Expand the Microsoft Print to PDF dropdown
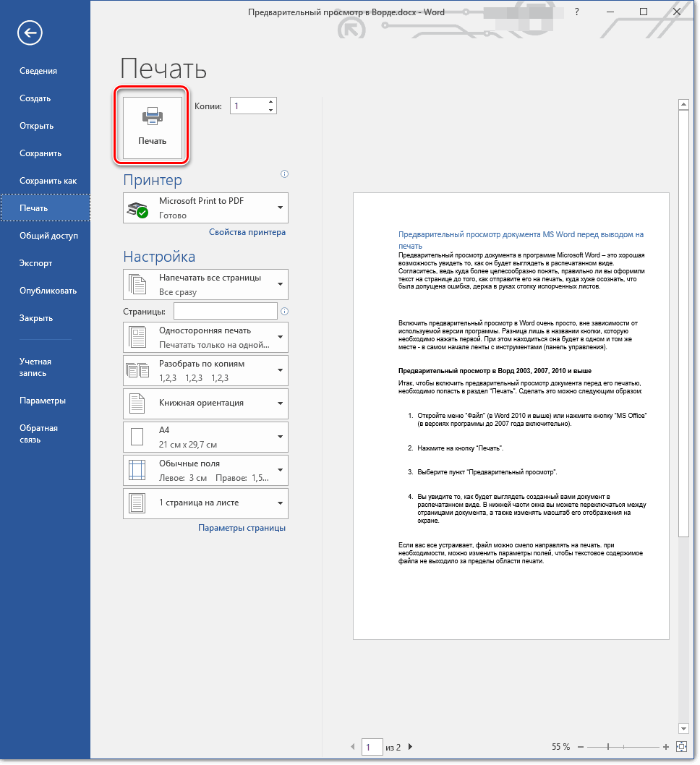700x765 pixels. (280, 208)
